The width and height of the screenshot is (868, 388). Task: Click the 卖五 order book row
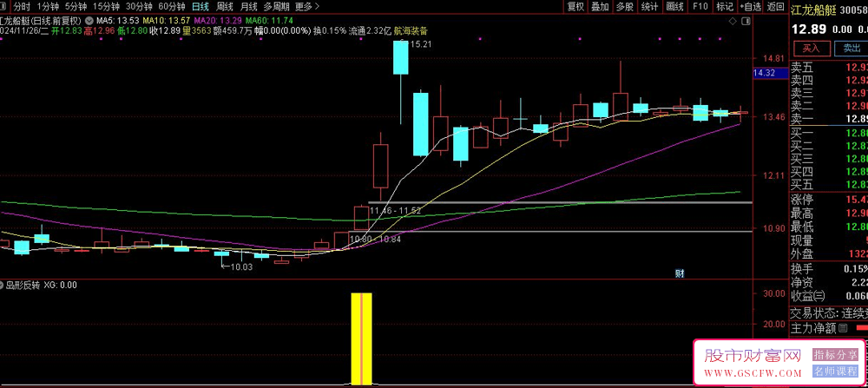pos(828,68)
